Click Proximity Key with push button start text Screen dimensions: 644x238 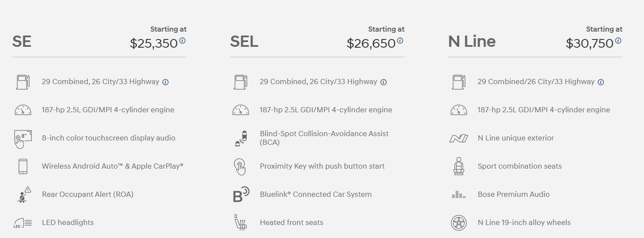coord(322,166)
